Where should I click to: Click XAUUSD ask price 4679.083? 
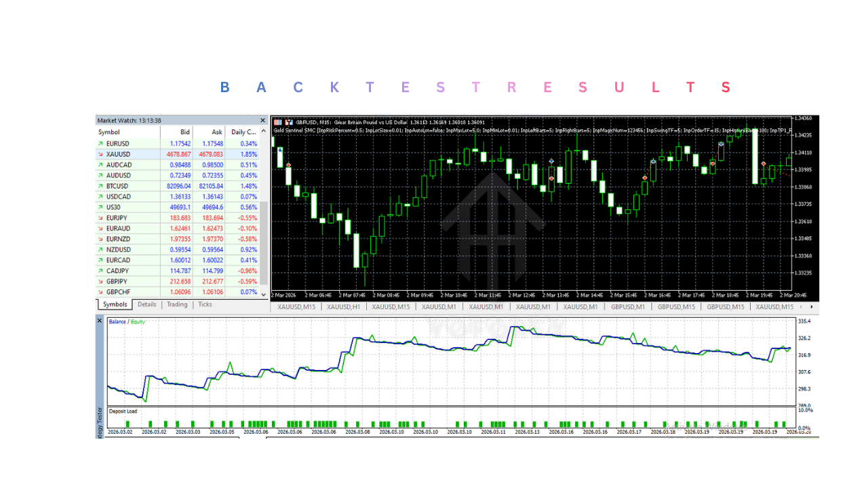(x=211, y=155)
